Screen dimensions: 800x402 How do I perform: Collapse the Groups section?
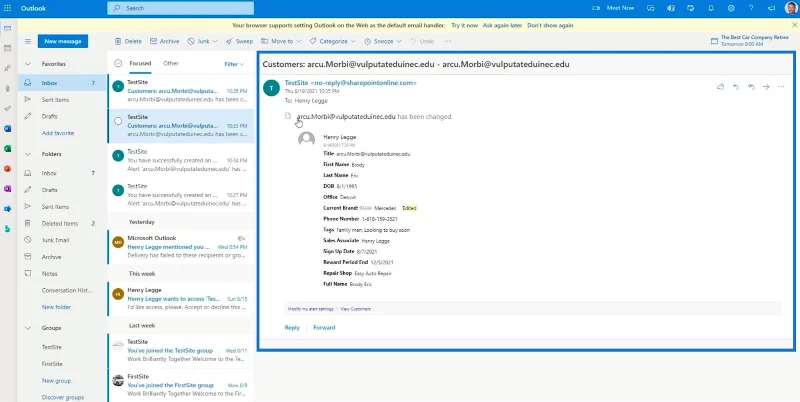28,328
